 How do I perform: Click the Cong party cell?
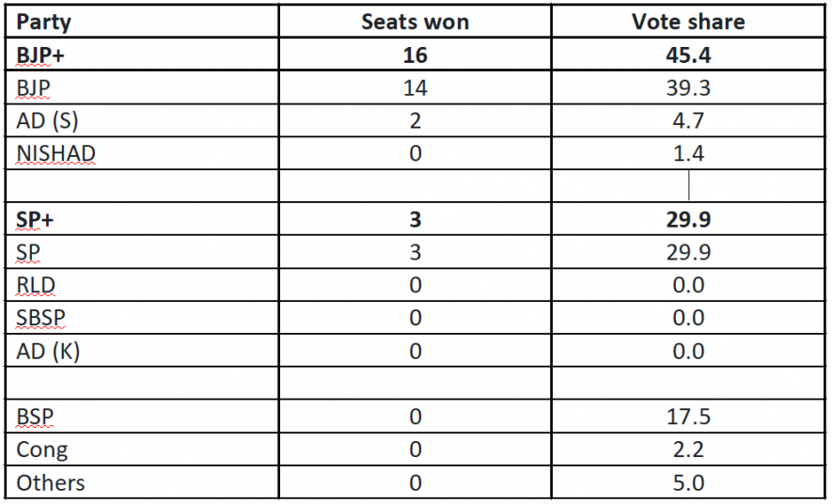pyautogui.click(x=42, y=449)
